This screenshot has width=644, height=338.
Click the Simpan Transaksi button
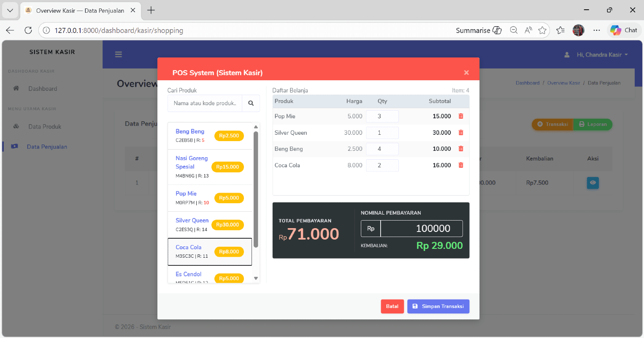point(438,306)
